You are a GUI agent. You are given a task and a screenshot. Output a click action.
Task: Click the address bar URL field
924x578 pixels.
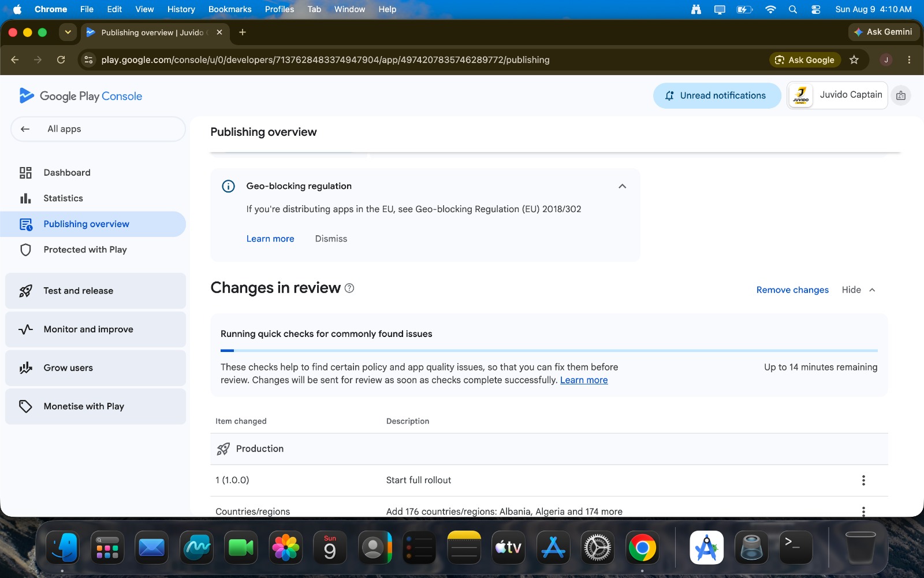[325, 60]
